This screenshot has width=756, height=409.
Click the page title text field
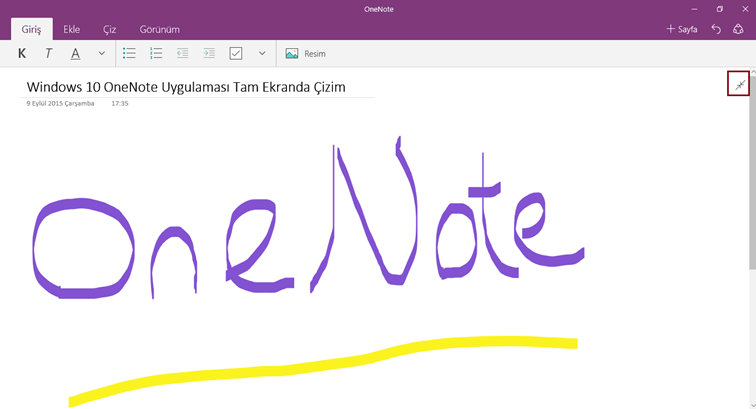(186, 87)
